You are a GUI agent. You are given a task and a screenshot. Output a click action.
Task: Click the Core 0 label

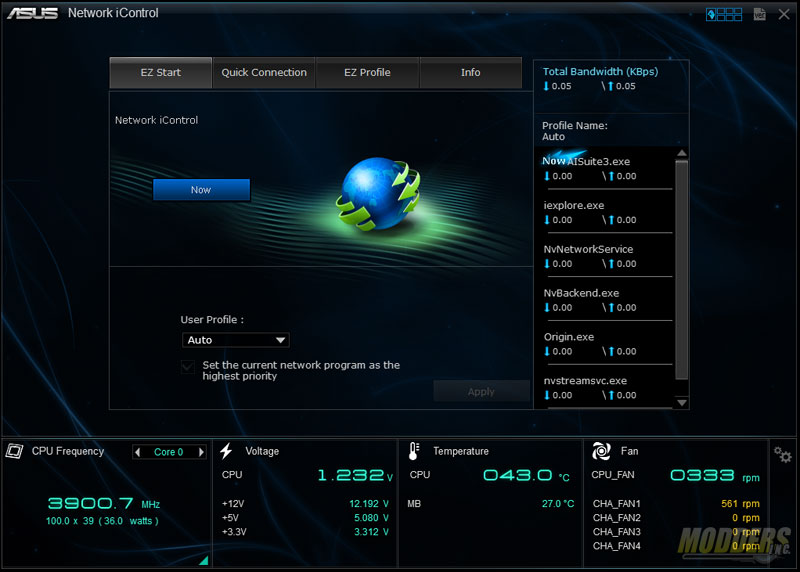(x=168, y=452)
